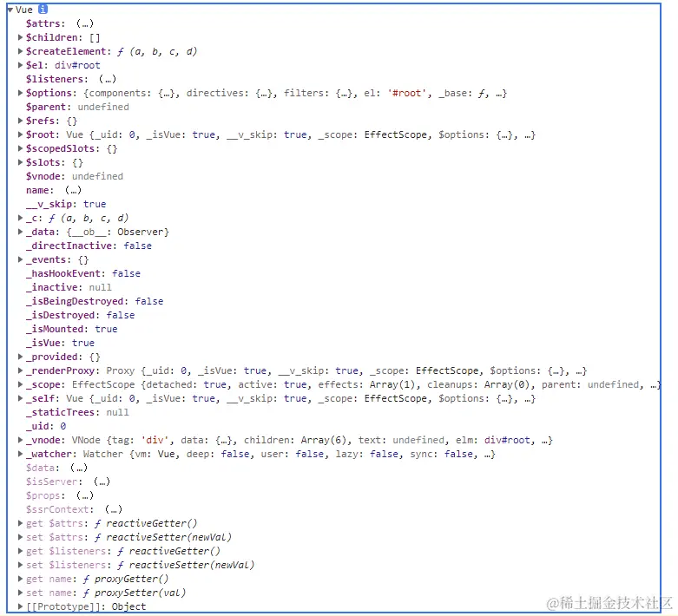This screenshot has height=616, width=678.
Task: Expand the $createElement function
Action: click(20, 51)
